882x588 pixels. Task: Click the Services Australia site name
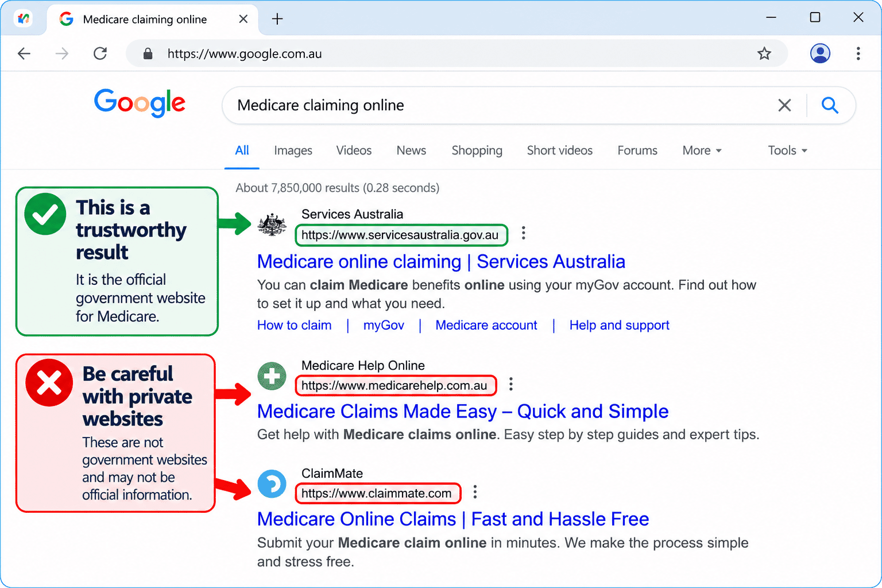click(352, 214)
